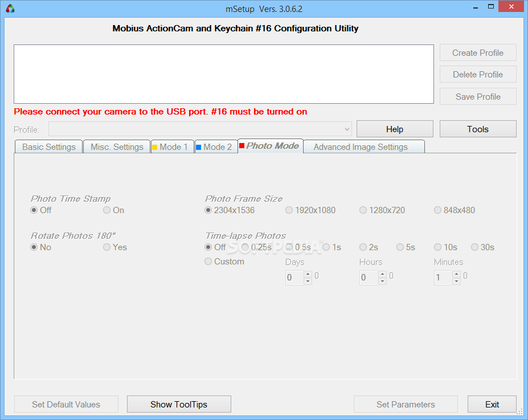This screenshot has height=420, width=528.
Task: Switch to Basic Settings tab
Action: [49, 147]
